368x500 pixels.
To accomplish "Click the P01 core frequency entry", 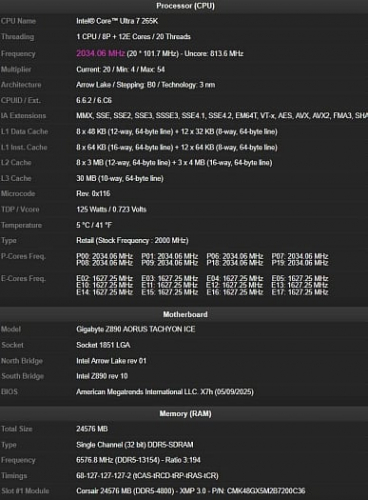I will pos(170,256).
